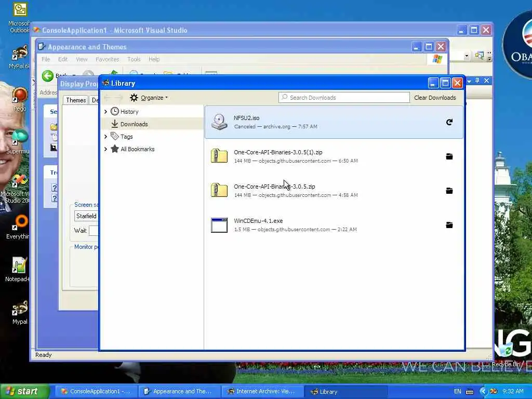Viewport: 532px width, 399px height.
Task: Select the NFSU2.iso download row
Action: (x=334, y=122)
